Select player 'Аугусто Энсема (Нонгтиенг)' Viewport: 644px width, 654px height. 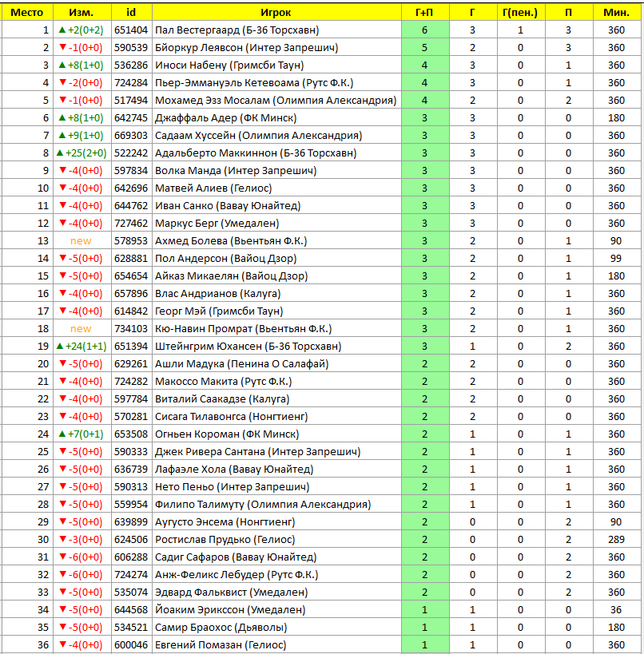click(x=225, y=521)
